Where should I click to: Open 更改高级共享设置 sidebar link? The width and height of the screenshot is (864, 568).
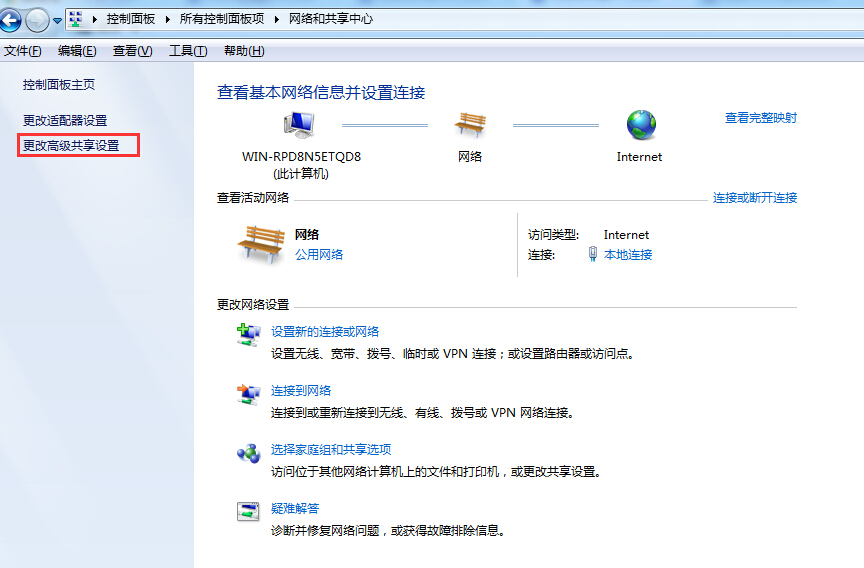coord(71,145)
